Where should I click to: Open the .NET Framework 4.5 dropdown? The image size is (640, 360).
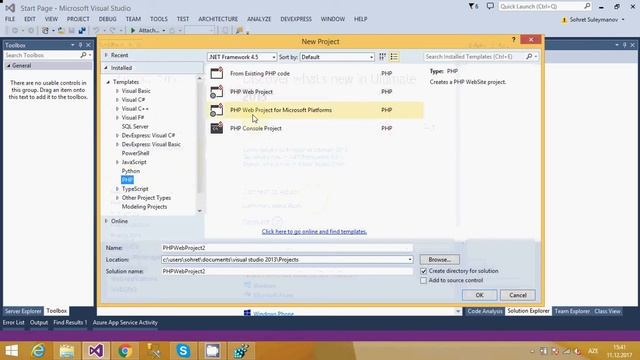tap(242, 57)
